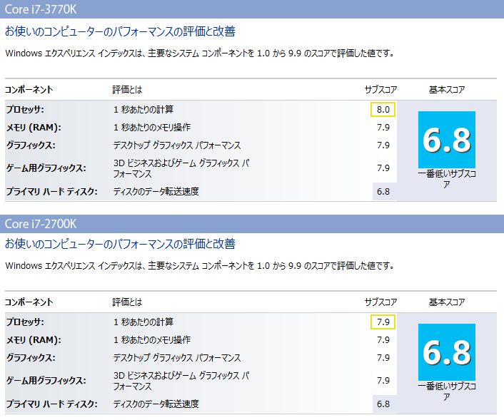This screenshot has width=504, height=420.
Task: Click 基本スコア column header in i7-3770K table
Action: 447,90
